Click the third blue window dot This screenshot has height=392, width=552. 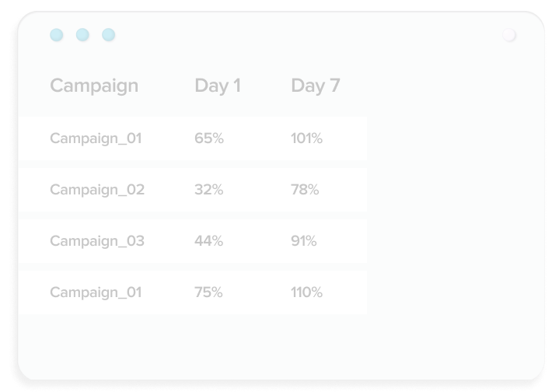tap(108, 35)
